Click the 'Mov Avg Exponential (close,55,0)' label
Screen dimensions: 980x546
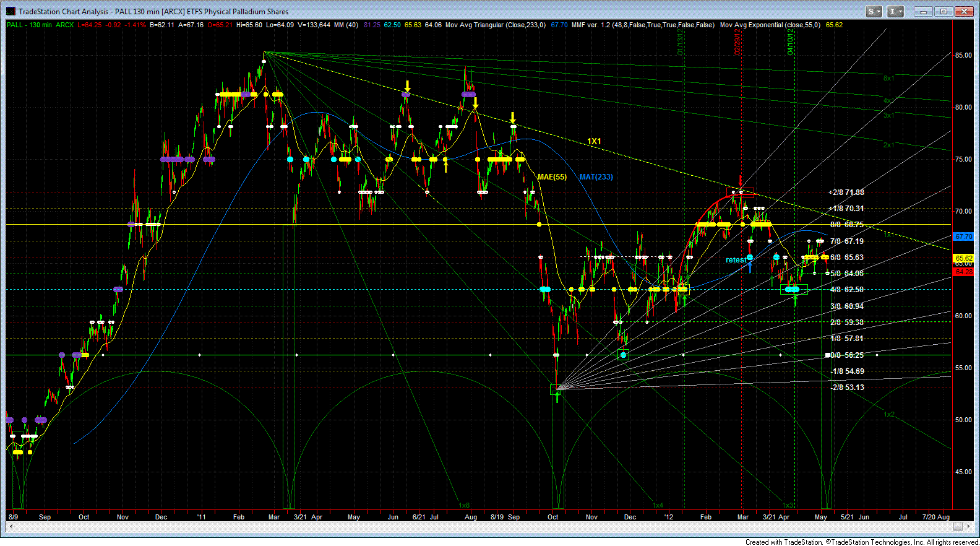click(x=770, y=25)
